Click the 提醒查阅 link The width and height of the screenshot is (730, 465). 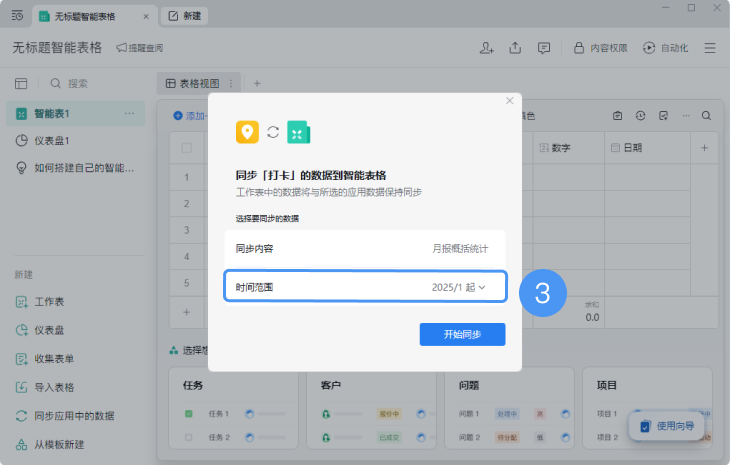tap(140, 48)
